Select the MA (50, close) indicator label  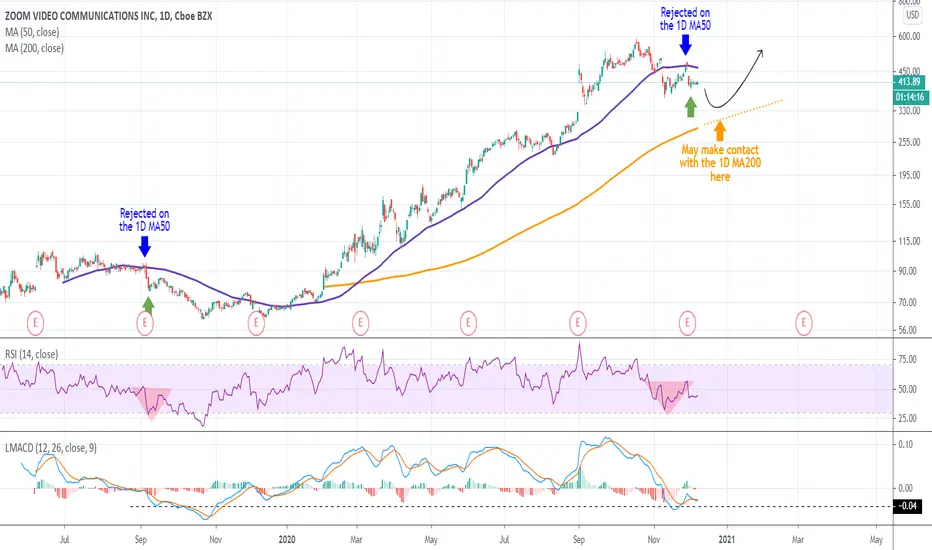tap(32, 32)
